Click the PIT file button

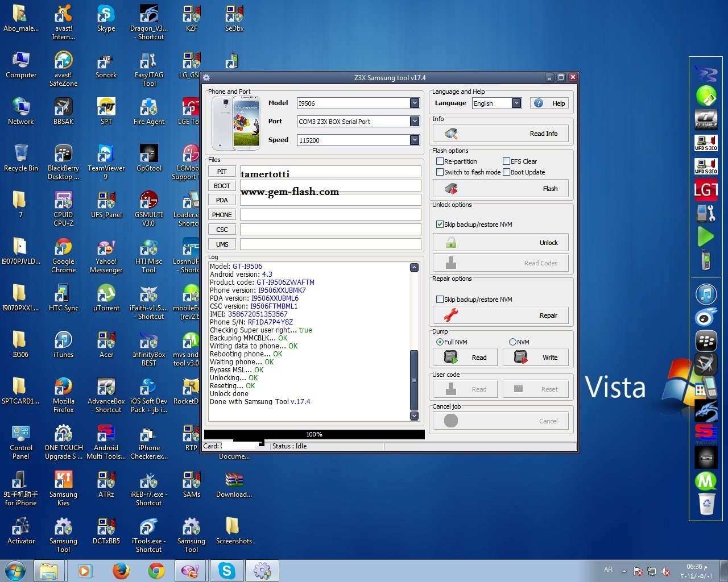(222, 172)
